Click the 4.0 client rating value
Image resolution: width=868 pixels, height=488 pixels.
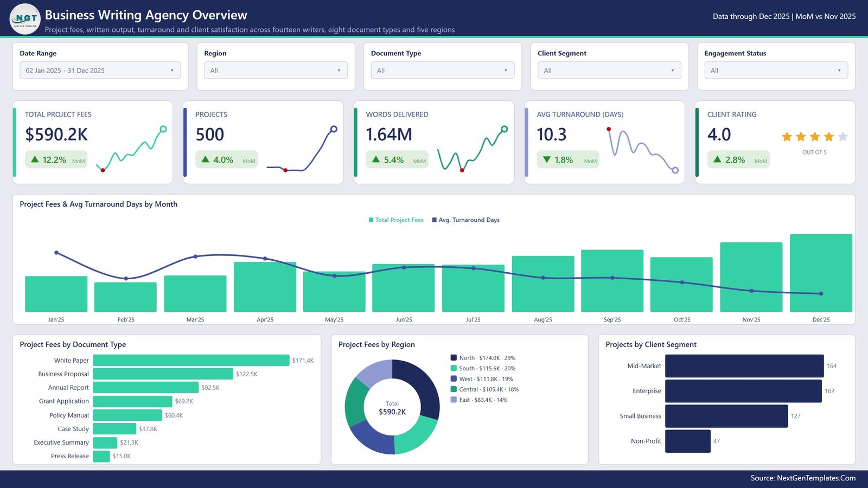coord(719,134)
